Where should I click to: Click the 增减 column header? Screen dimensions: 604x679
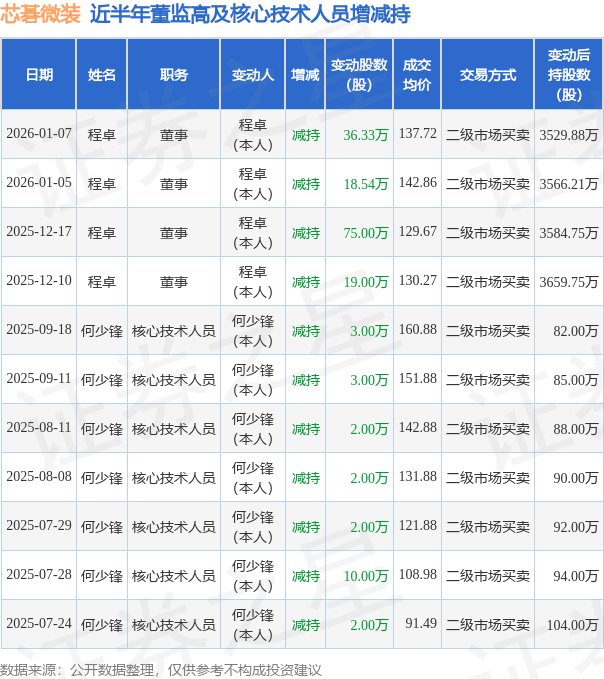[x=305, y=74]
